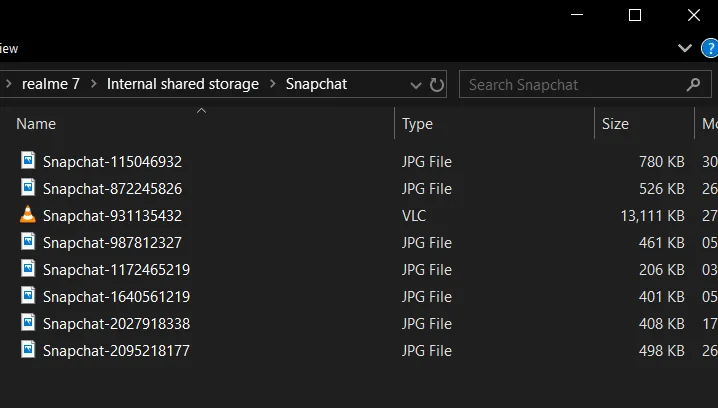Click the image icon of Snapchat-2027918338
This screenshot has width=718, height=408.
click(28, 322)
